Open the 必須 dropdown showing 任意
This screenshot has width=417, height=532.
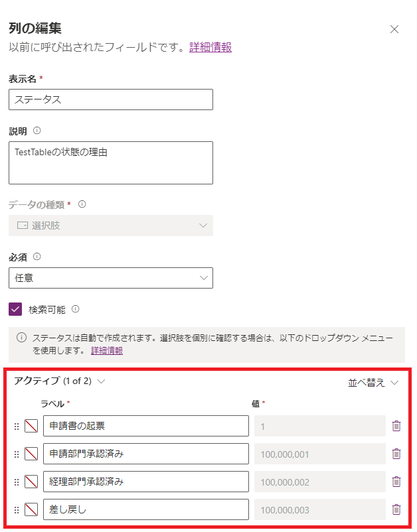click(111, 278)
